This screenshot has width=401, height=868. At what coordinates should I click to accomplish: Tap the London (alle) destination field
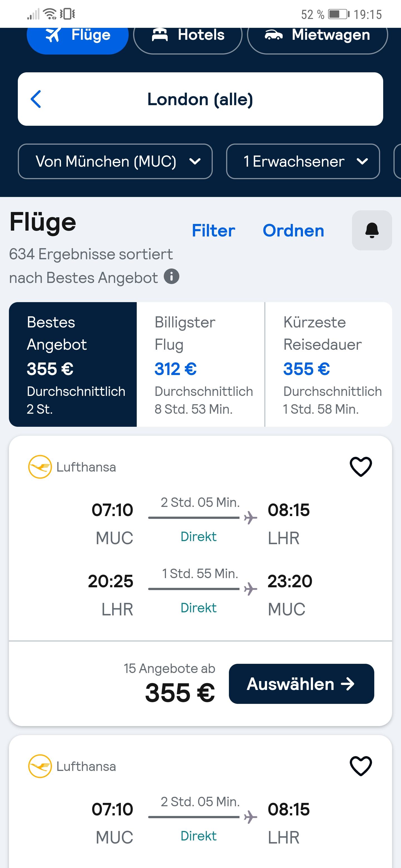pyautogui.click(x=200, y=99)
